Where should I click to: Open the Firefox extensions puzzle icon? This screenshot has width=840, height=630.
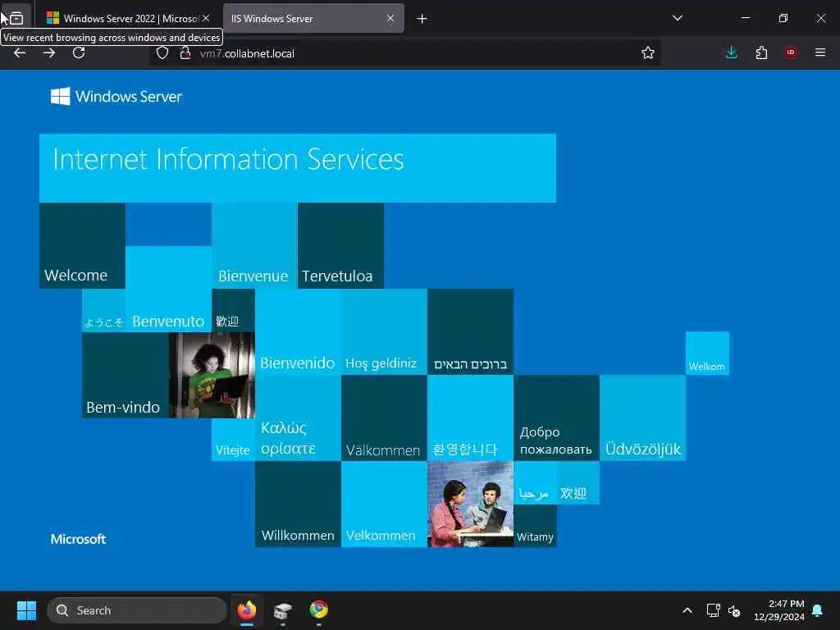(761, 52)
